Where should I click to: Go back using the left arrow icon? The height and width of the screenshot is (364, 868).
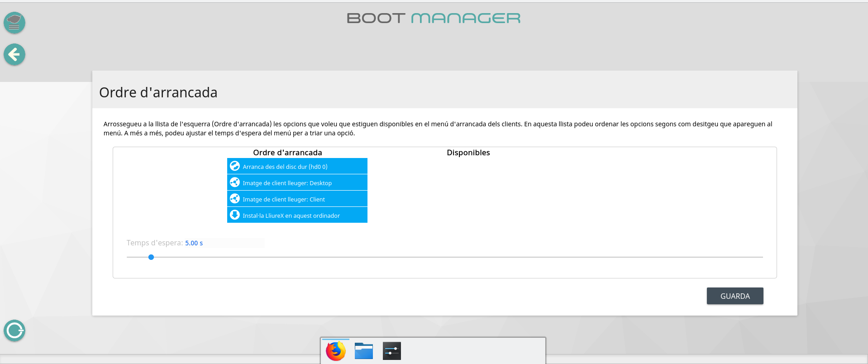pyautogui.click(x=14, y=55)
